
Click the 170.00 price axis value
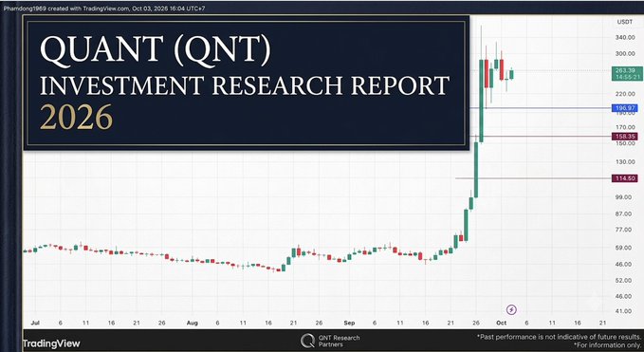point(625,127)
